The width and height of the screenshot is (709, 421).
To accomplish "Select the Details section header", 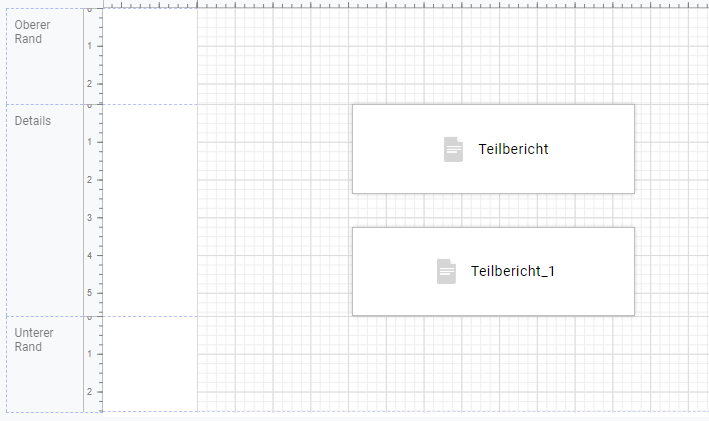I will tap(33, 121).
